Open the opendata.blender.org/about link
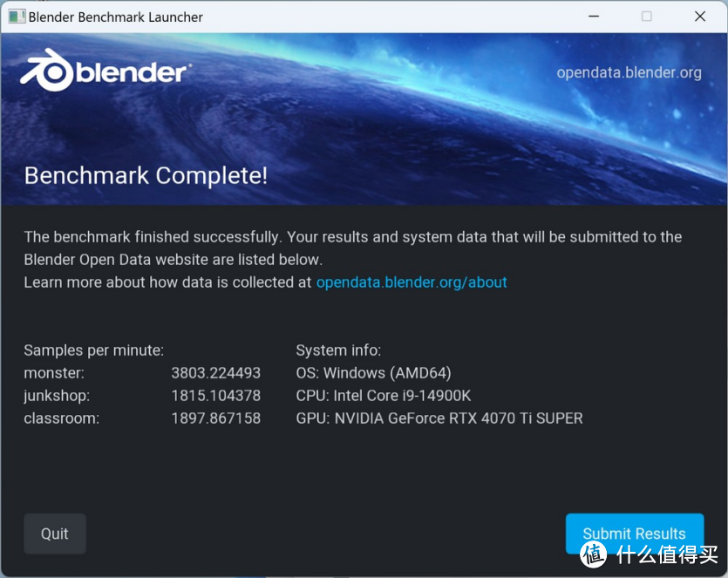The image size is (728, 578). click(x=412, y=282)
